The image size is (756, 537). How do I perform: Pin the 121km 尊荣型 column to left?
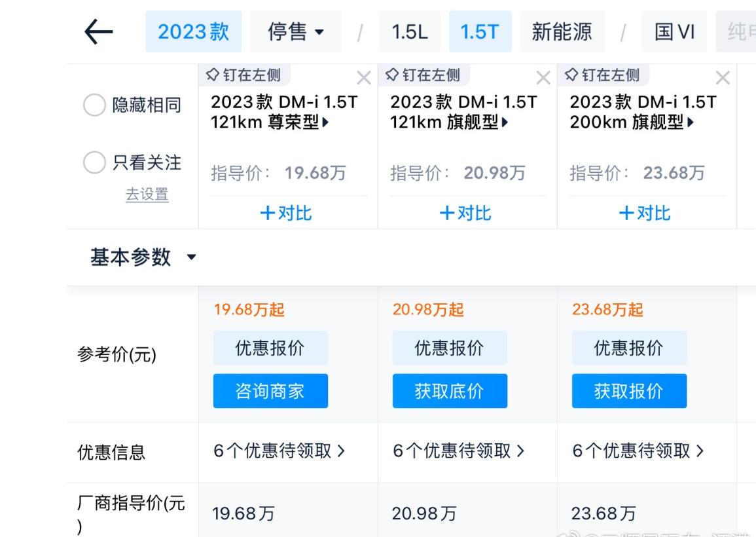243,75
